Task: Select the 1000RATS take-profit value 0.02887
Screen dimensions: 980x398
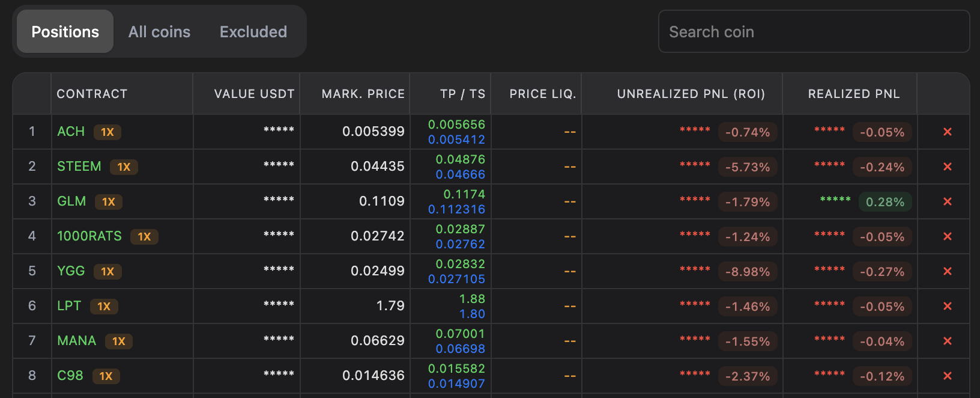Action: pyautogui.click(x=461, y=229)
